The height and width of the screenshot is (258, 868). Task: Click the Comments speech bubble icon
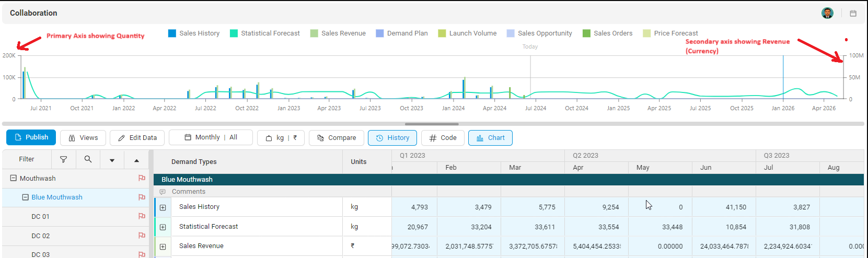(x=163, y=192)
